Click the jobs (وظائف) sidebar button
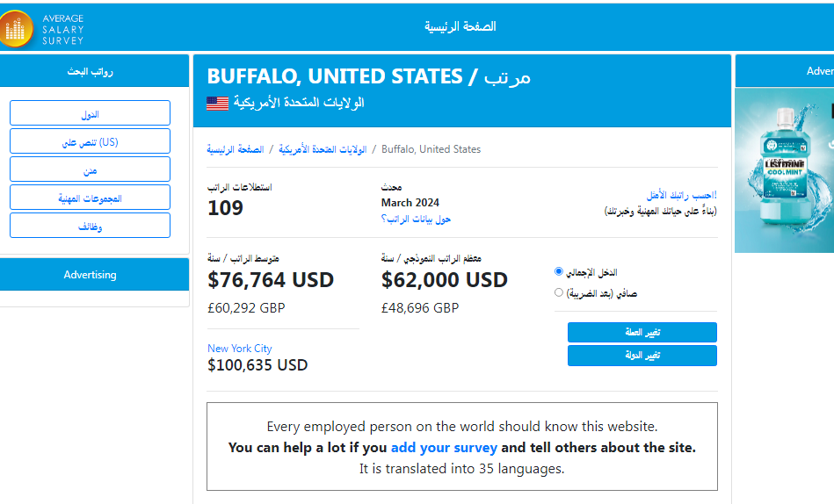The image size is (834, 504). (x=90, y=226)
